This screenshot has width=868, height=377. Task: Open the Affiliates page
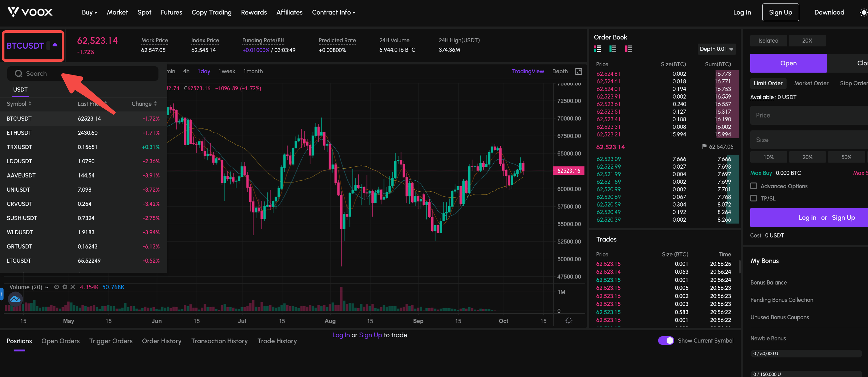pos(289,12)
